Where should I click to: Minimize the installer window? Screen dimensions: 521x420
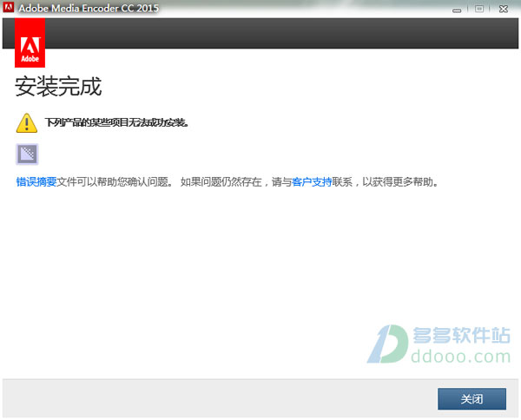pos(457,10)
